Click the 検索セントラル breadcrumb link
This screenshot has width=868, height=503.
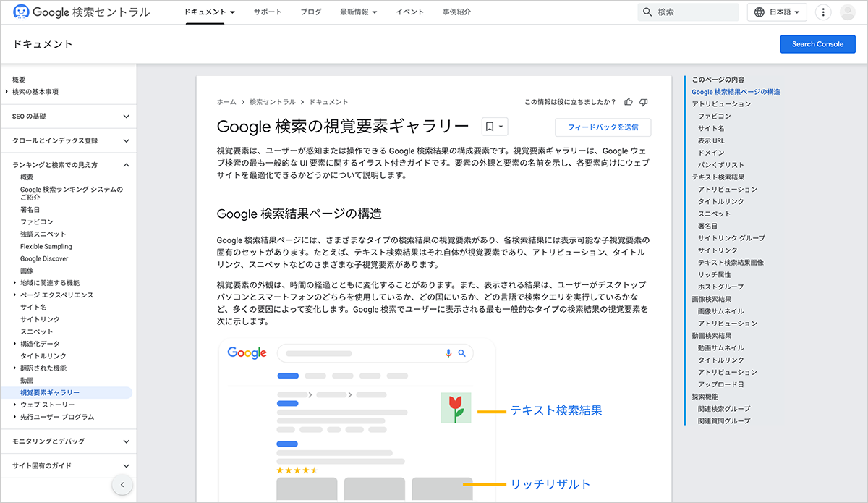click(273, 102)
